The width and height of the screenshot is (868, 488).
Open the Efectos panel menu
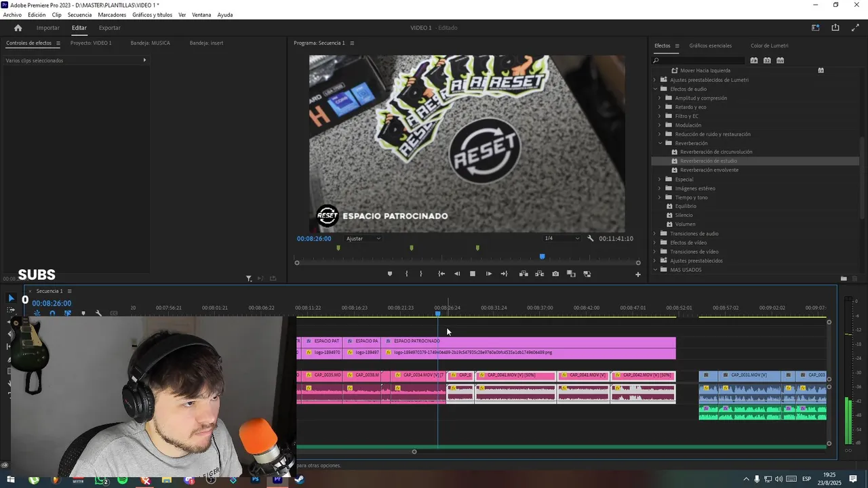coord(677,46)
